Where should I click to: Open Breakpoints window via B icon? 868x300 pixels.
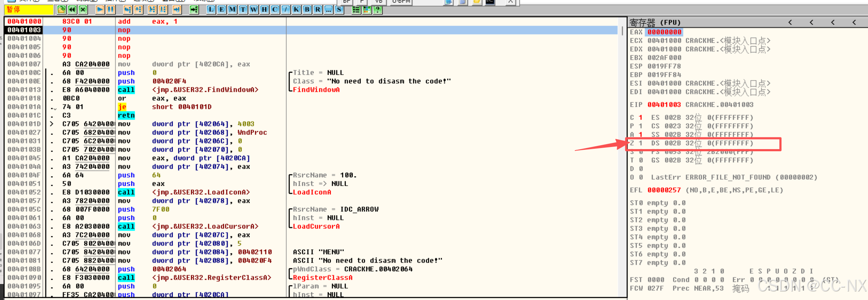307,10
